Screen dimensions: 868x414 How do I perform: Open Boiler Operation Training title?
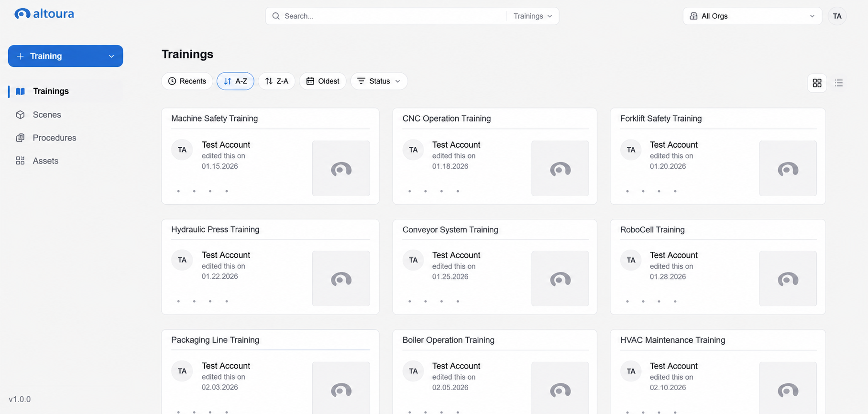(449, 340)
